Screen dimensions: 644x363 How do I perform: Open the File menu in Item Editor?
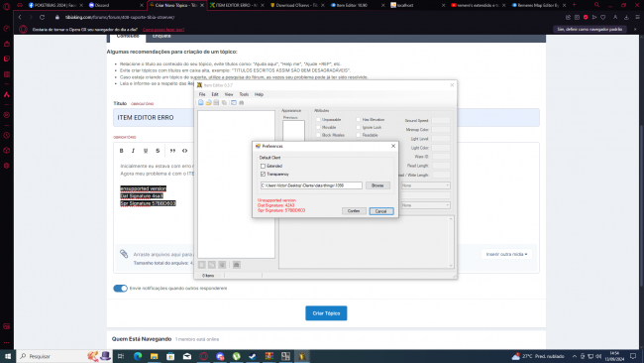click(202, 94)
